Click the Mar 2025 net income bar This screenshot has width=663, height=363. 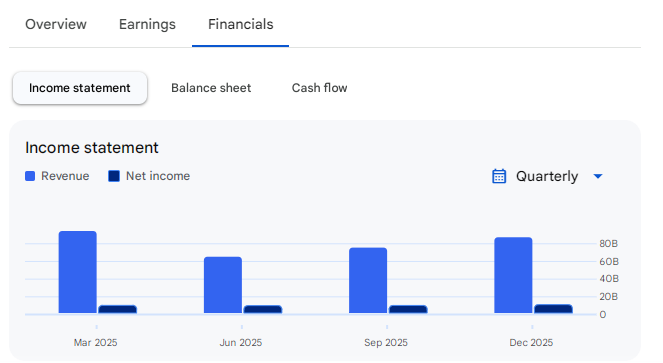coord(118,309)
